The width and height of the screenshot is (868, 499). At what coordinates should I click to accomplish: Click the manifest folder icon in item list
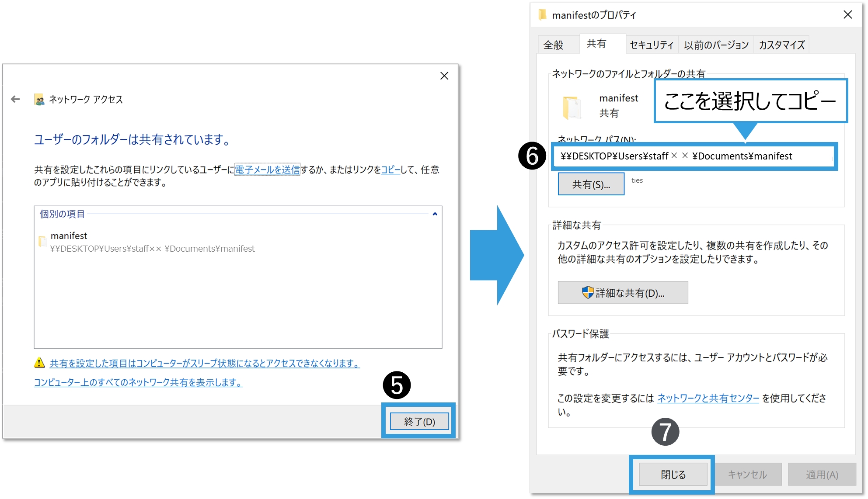pyautogui.click(x=42, y=242)
